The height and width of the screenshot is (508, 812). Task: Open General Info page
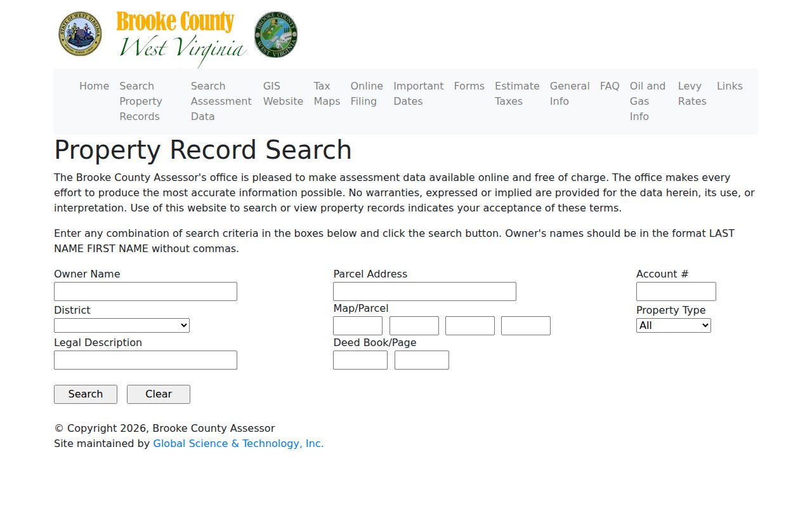(570, 93)
